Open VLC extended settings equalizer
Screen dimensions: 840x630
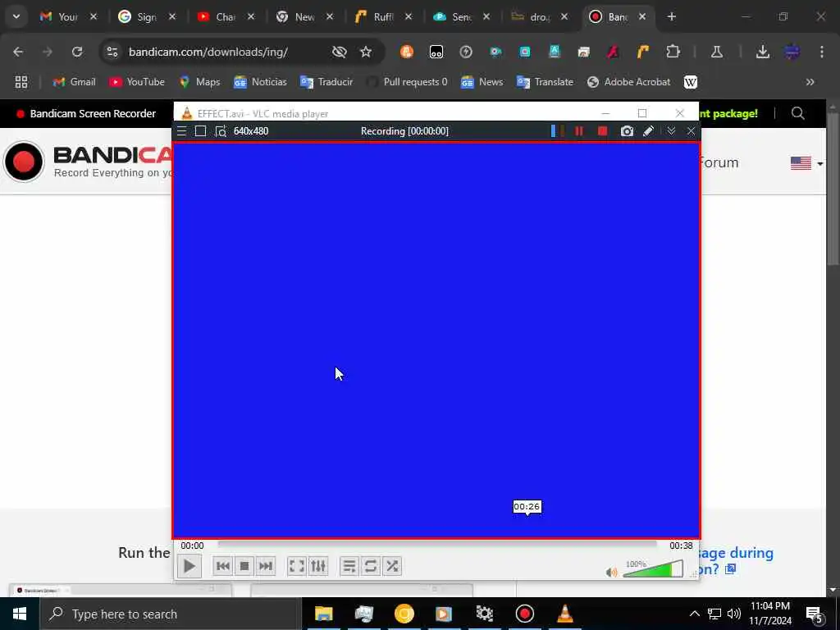[318, 566]
